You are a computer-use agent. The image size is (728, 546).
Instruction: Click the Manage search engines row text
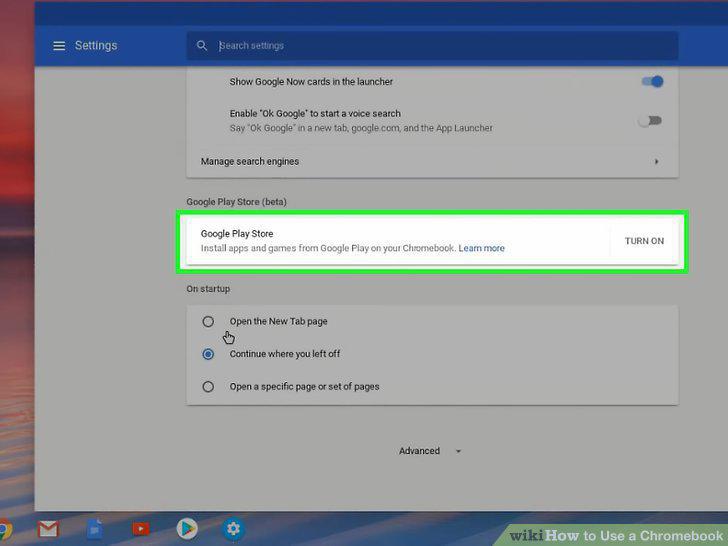pyautogui.click(x=250, y=162)
